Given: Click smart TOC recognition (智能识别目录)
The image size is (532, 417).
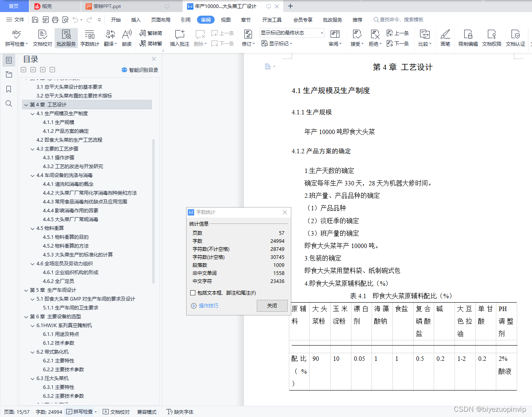Looking at the screenshot, I should tap(140, 70).
